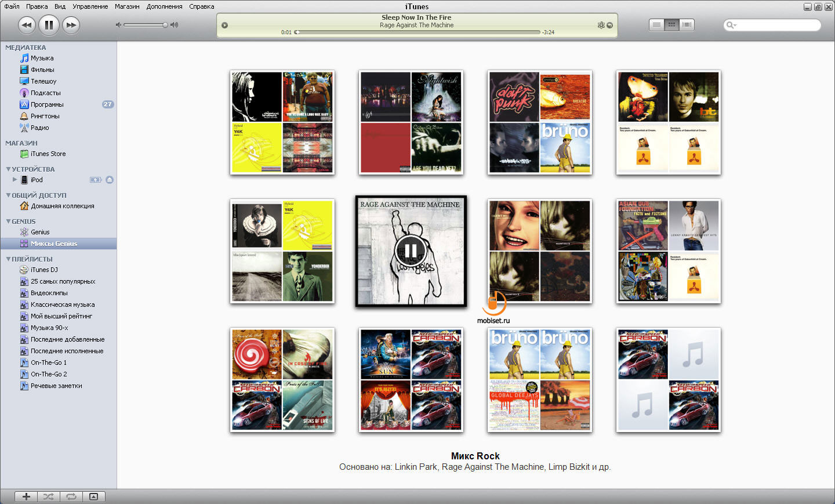Open Классическая музыка playlist
The width and height of the screenshot is (835, 504).
tap(63, 304)
